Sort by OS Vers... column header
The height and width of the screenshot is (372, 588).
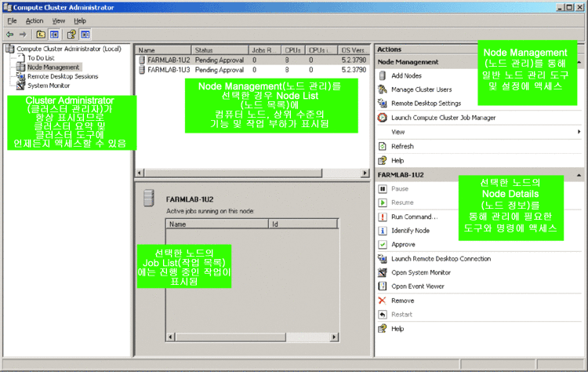coord(354,50)
